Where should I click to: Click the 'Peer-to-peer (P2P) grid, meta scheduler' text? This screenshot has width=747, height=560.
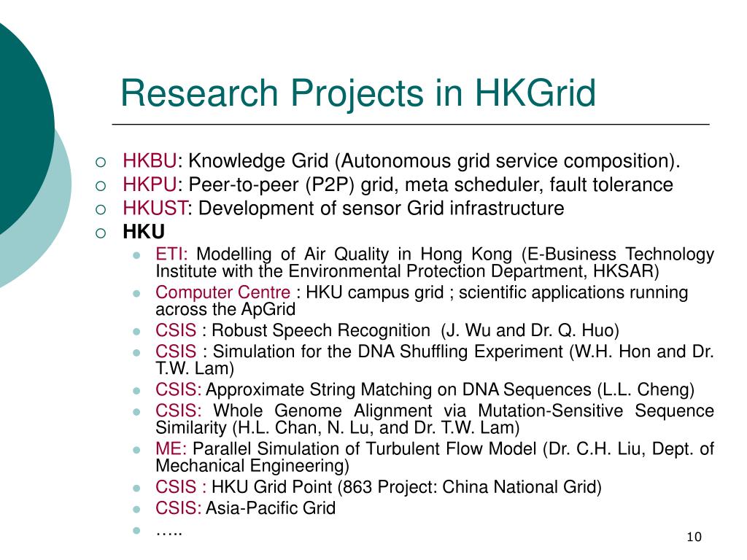tap(365, 185)
